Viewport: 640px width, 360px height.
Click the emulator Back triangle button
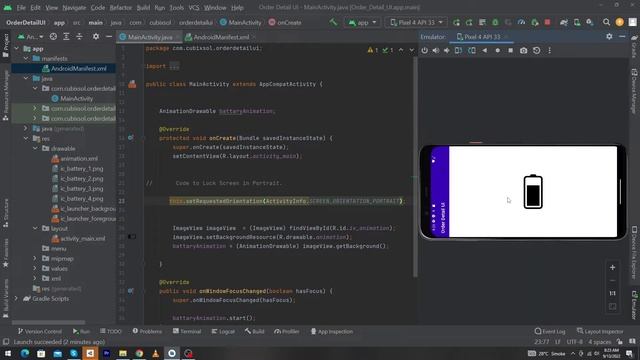click(484, 51)
